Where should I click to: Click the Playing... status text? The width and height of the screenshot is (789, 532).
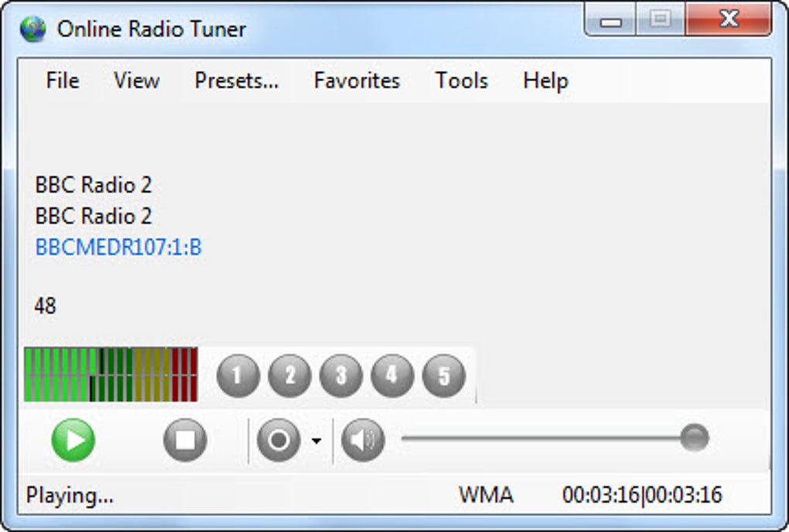[70, 496]
